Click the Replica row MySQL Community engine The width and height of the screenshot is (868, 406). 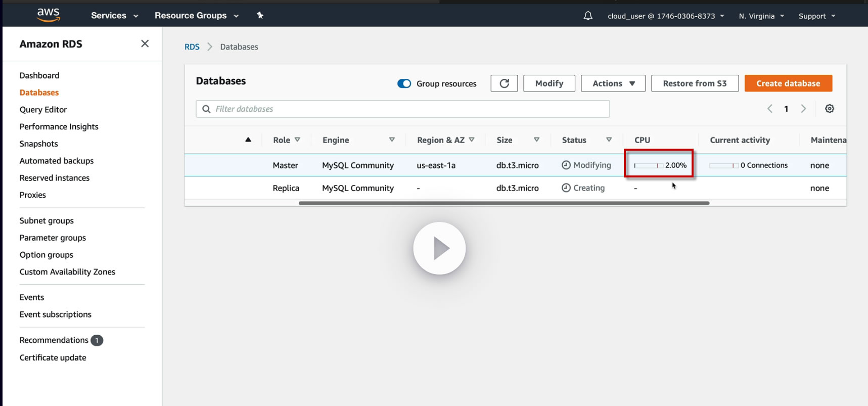point(358,188)
